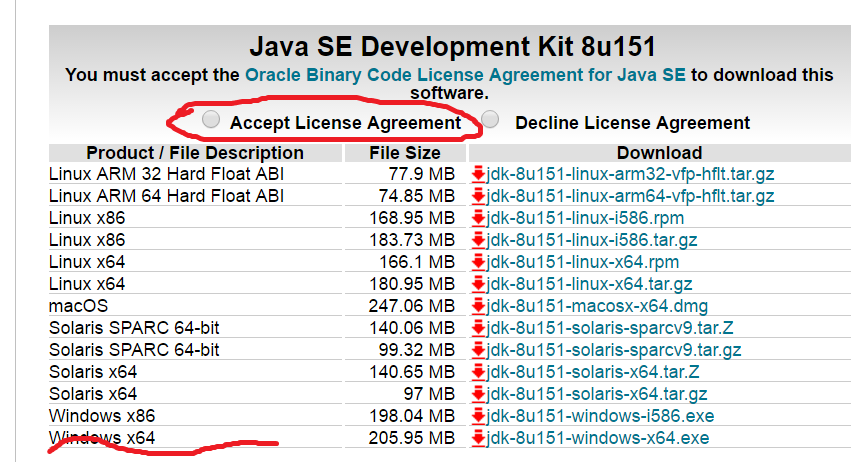
Task: Click download arrow icon for solaris-sparcv9.tar.Z
Action: [x=478, y=328]
